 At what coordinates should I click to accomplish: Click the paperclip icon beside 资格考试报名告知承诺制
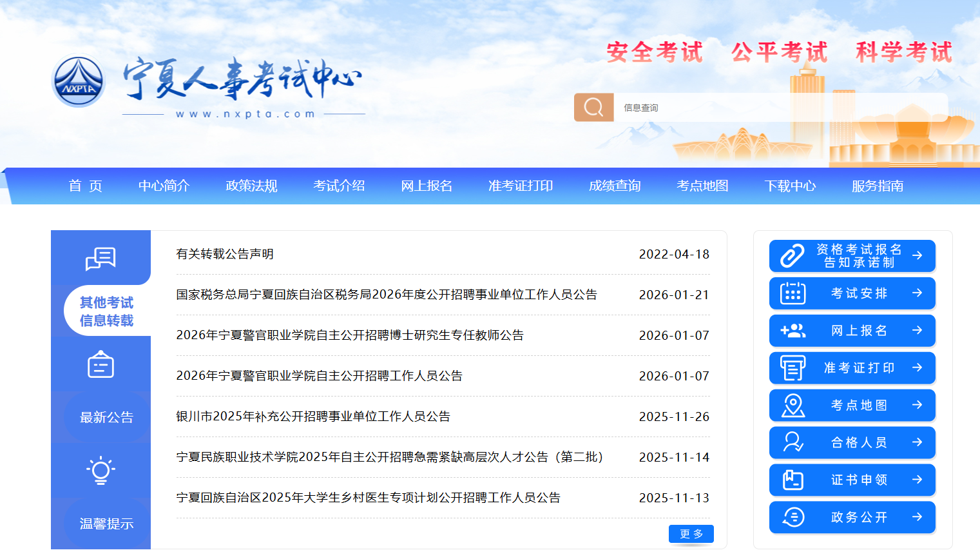[793, 256]
